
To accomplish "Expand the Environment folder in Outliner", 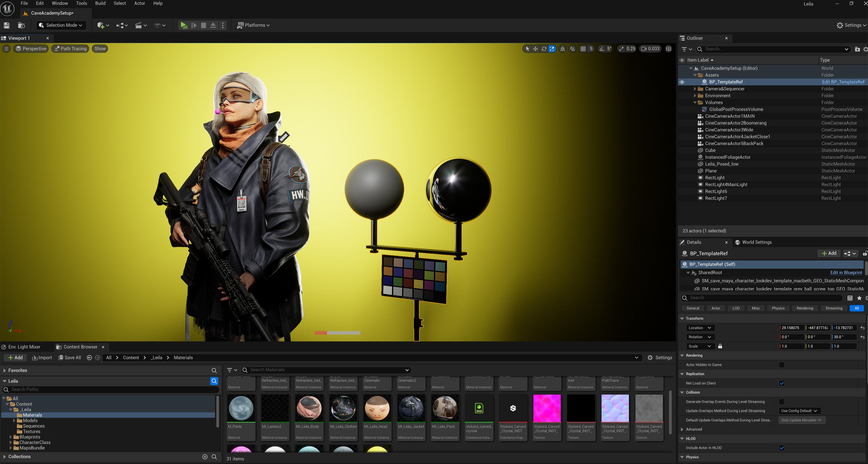I will [x=695, y=96].
